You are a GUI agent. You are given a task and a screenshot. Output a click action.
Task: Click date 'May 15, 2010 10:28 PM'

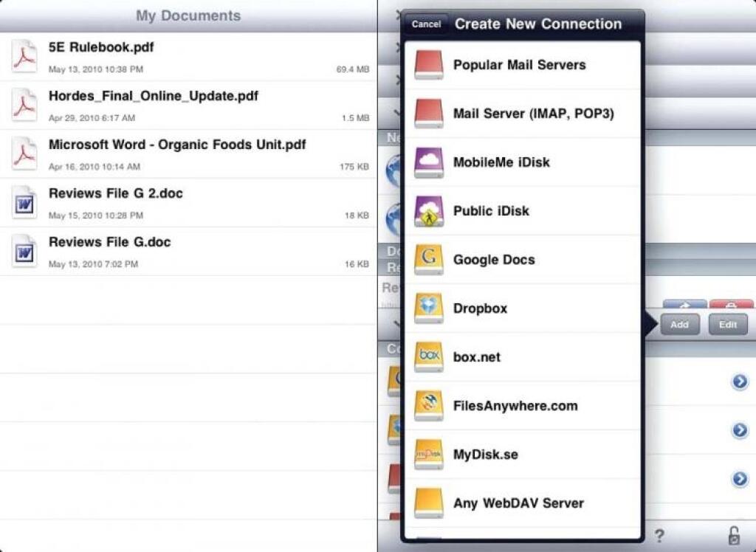96,215
